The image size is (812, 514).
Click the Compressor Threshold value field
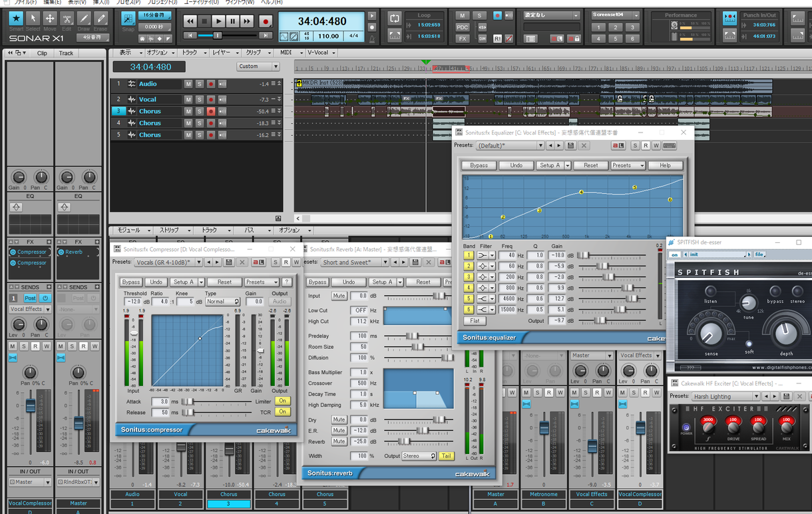(134, 302)
